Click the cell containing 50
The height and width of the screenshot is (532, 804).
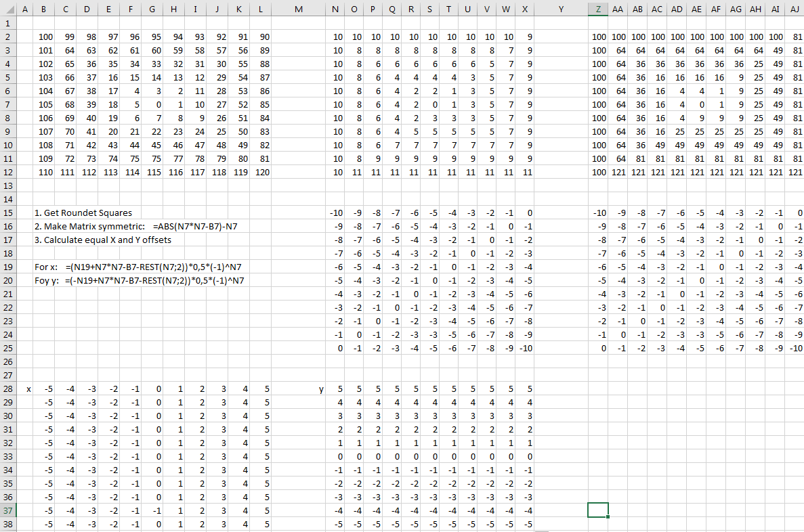click(239, 132)
